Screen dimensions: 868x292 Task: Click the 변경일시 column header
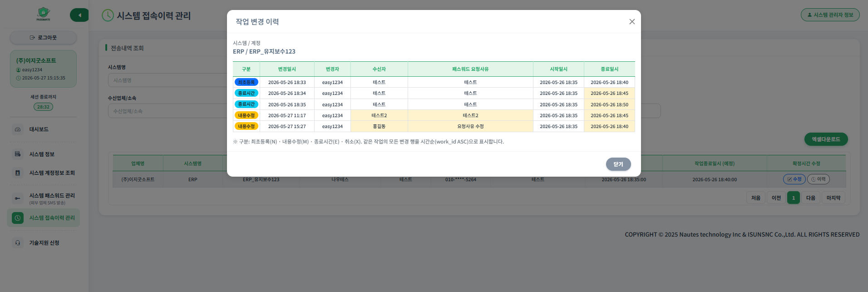click(287, 69)
